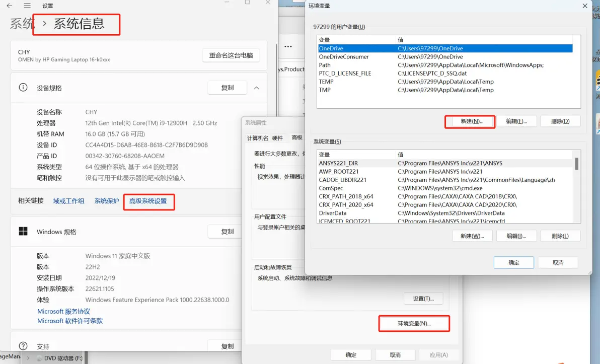
Task: Click the device specifications info icon
Action: (23, 88)
